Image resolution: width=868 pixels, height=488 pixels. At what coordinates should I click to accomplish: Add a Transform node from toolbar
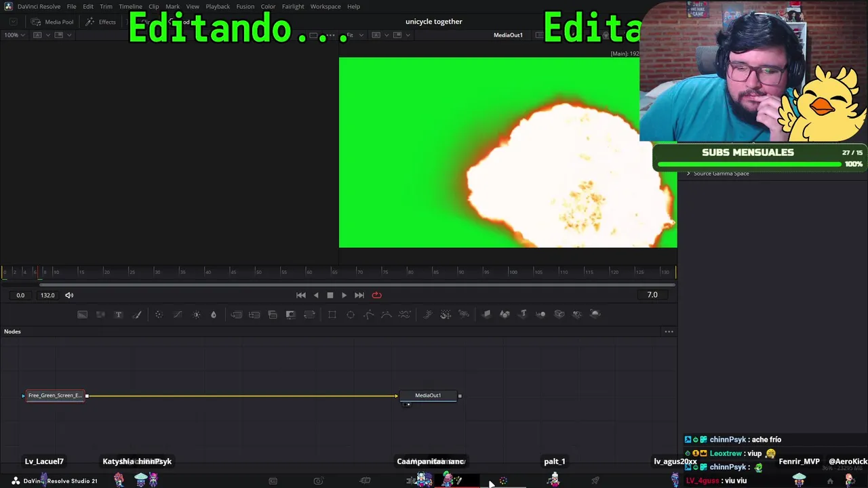[309, 314]
